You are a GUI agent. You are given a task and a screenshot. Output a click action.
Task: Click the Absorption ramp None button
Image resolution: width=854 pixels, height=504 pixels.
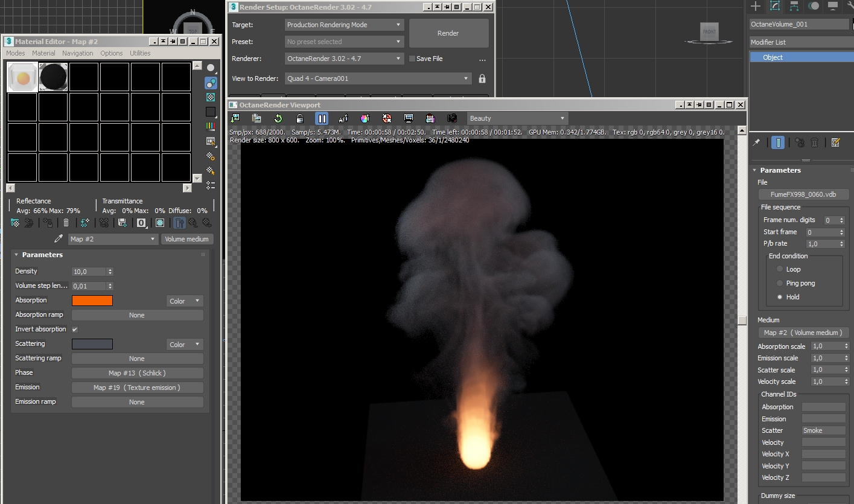(x=138, y=315)
